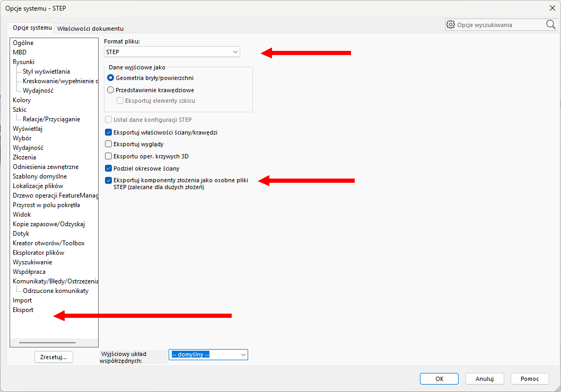Viewport: 561px width, 392px height.
Task: Switch to Właściwości dokumentu tab
Action: coord(90,29)
